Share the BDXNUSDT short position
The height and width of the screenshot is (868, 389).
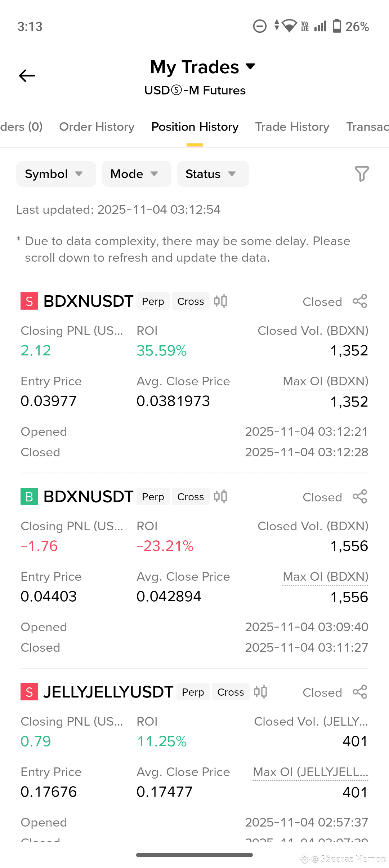[360, 301]
